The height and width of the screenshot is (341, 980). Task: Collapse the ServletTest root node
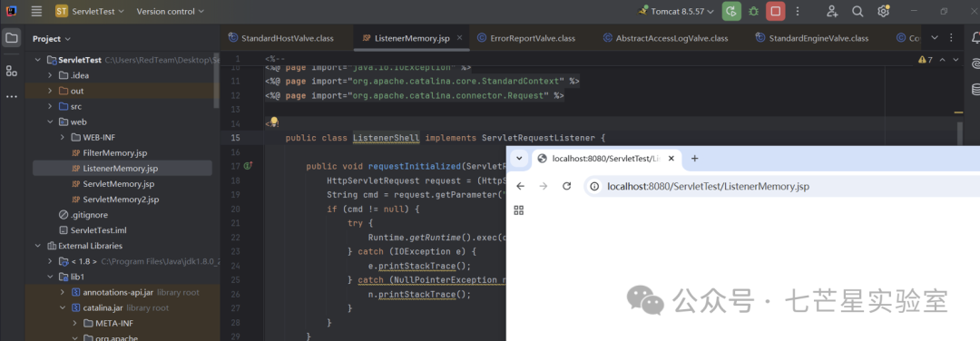click(37, 60)
